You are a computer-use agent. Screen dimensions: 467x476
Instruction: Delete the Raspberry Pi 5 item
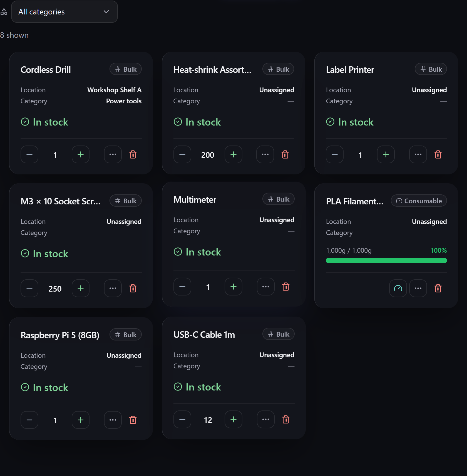click(133, 420)
